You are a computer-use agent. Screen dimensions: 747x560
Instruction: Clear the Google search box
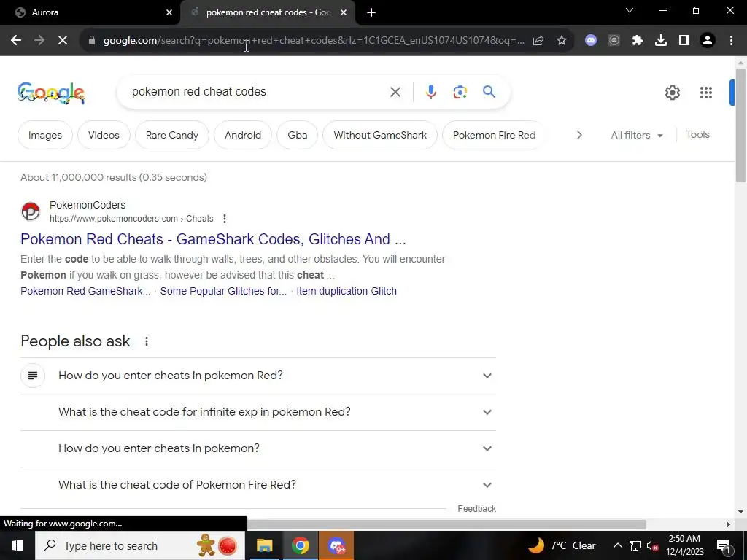395,92
